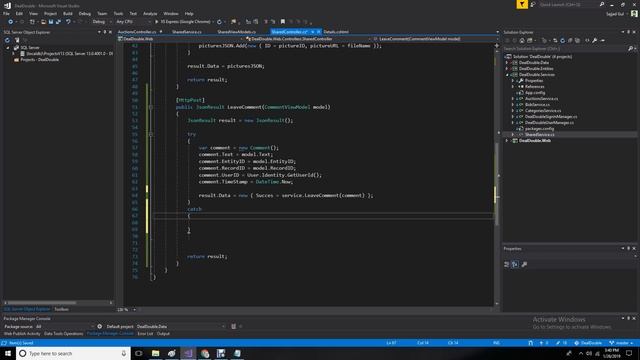Viewport: 640px width, 360px height.
Task: Select packages.config in Solution Explorer
Action: click(x=539, y=129)
